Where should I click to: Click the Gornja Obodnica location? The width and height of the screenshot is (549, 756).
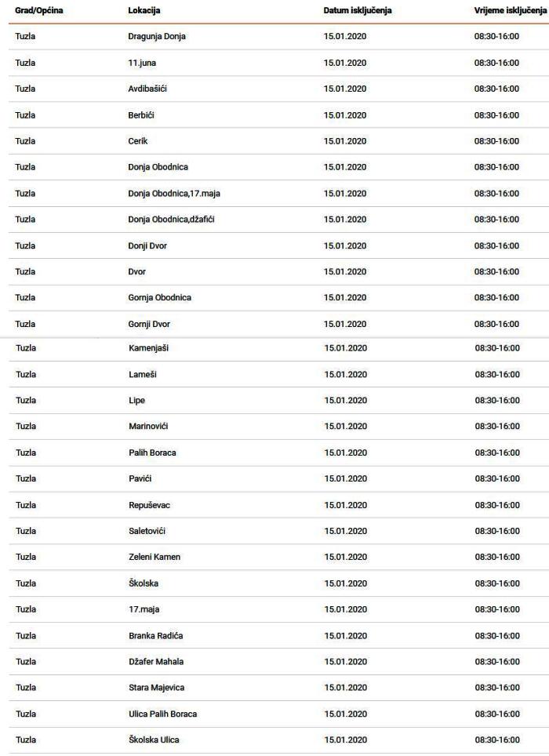point(159,297)
